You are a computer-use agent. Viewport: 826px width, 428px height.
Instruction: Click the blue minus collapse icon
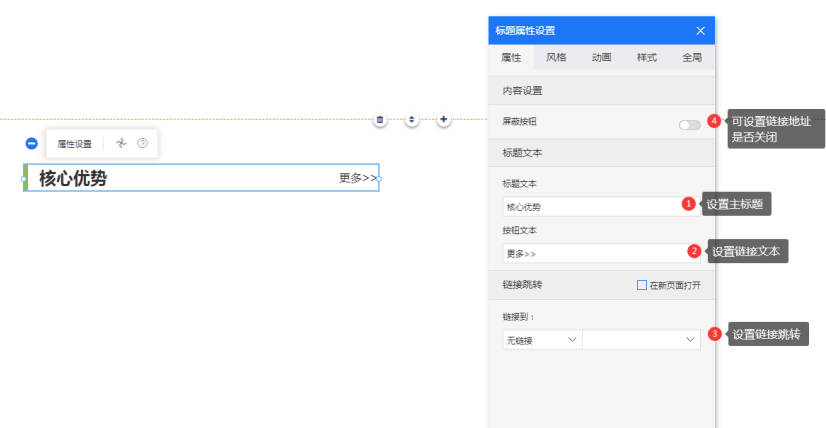32,143
